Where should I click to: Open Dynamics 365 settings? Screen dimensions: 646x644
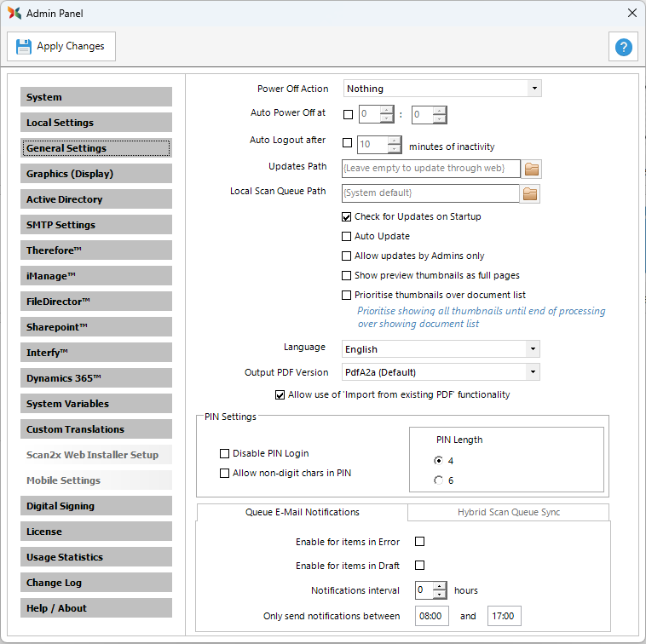(96, 377)
